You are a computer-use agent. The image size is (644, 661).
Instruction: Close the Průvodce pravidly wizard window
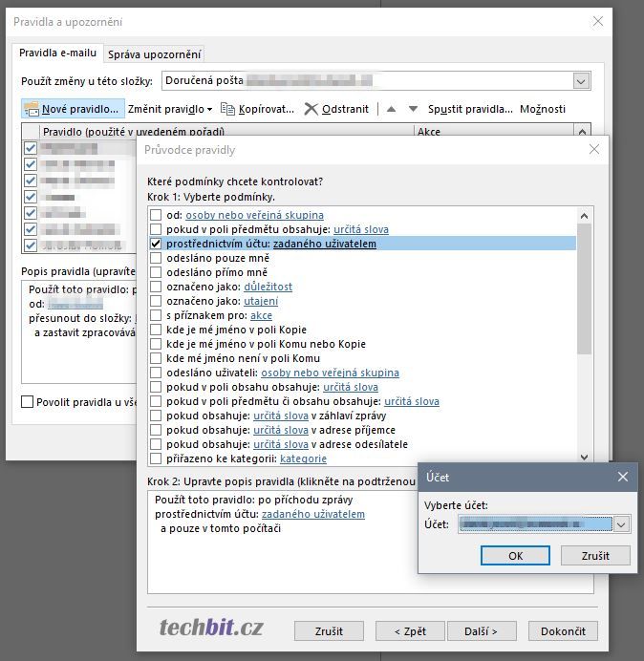click(594, 149)
